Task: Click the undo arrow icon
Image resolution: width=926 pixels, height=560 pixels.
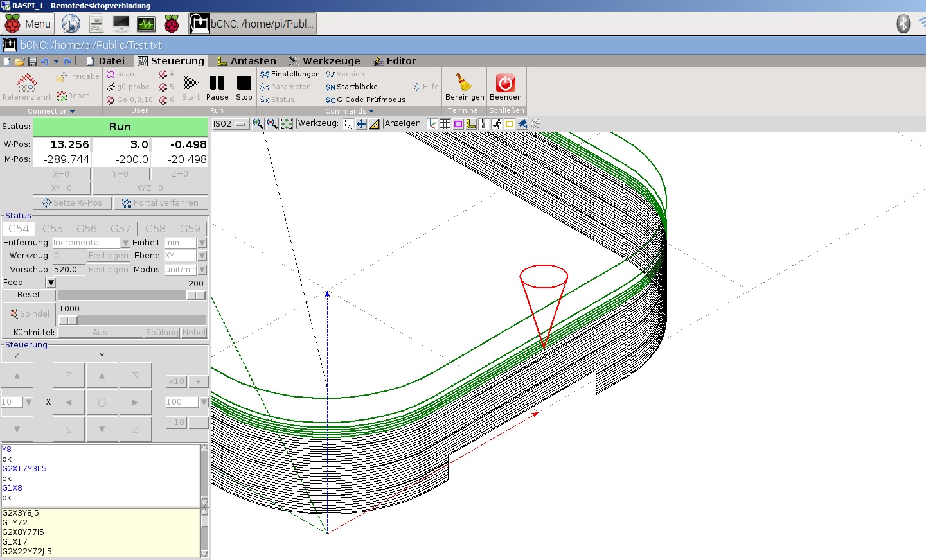Action: [x=45, y=62]
